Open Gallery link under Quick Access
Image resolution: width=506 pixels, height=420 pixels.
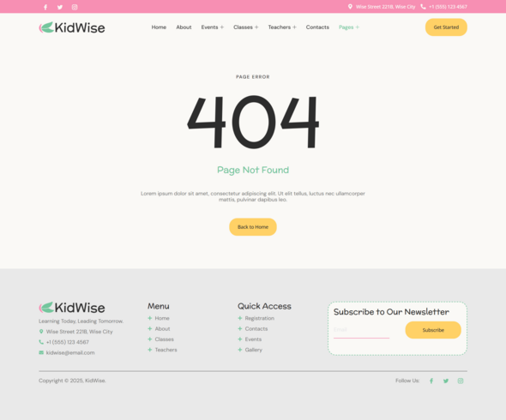pos(254,350)
